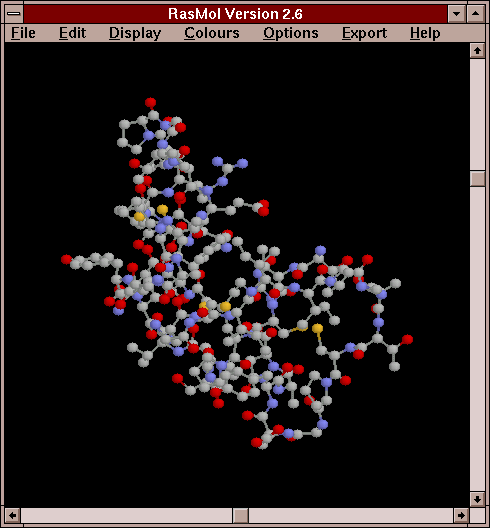The width and height of the screenshot is (490, 528).
Task: Click the horizontal rotation scrollbar thumb
Action: pyautogui.click(x=240, y=515)
